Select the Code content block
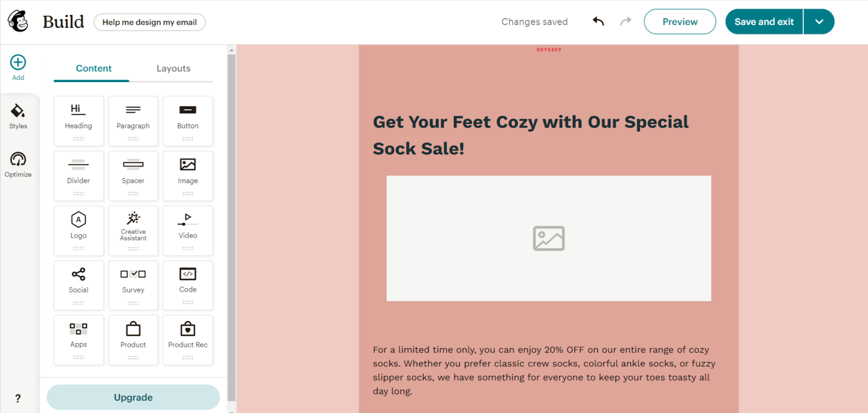Image resolution: width=868 pixels, height=413 pixels. (x=188, y=285)
